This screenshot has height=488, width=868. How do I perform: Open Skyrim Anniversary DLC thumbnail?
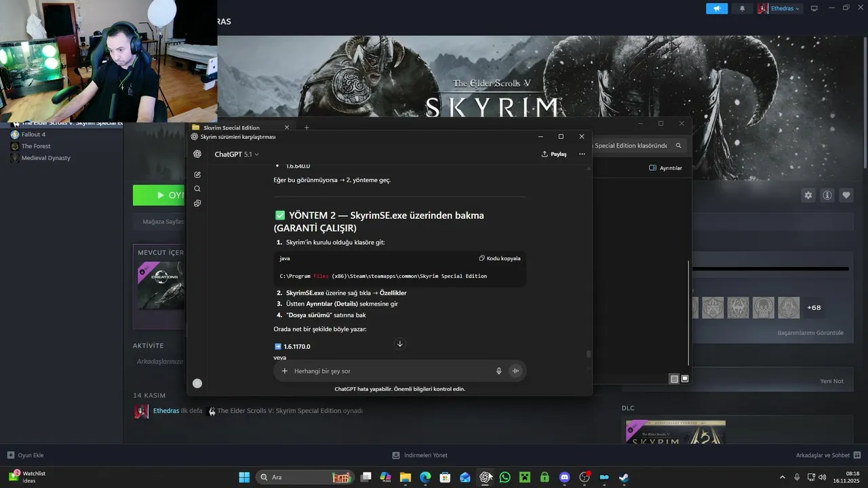tap(675, 432)
